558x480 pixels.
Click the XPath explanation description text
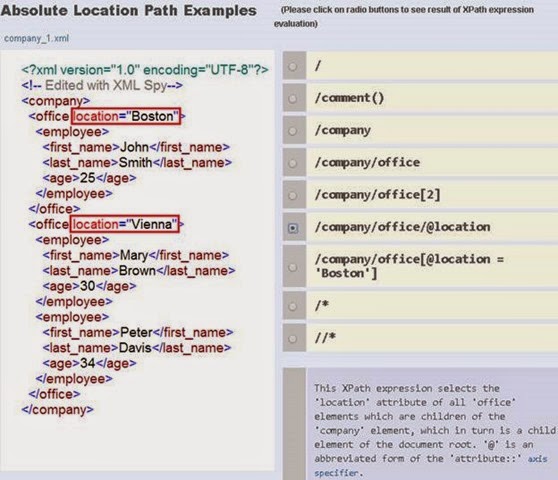[434, 430]
